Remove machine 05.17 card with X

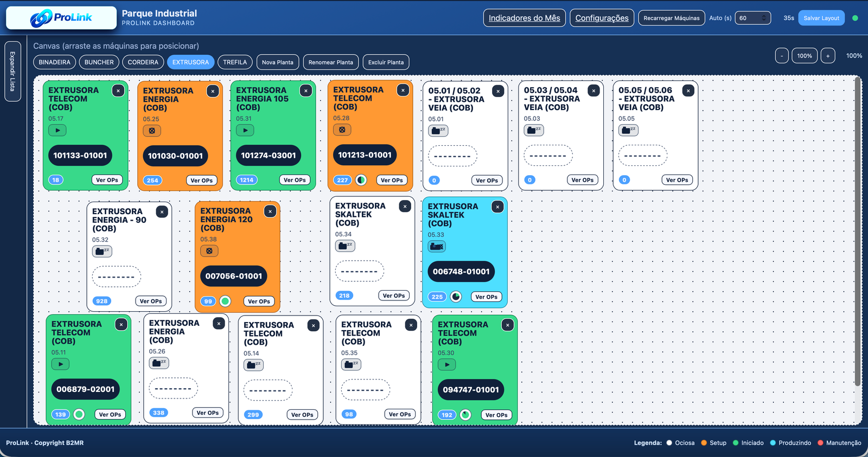pyautogui.click(x=118, y=91)
